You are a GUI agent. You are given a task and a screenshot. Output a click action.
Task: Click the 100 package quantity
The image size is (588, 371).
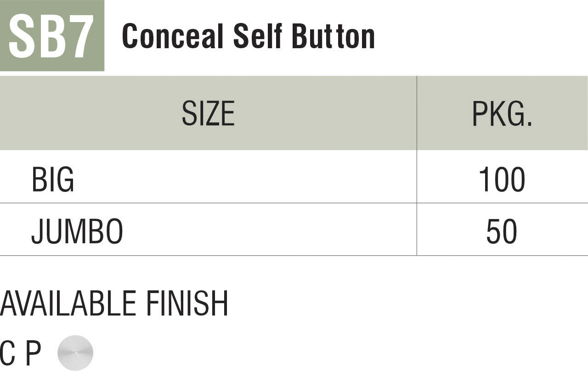[x=502, y=179]
